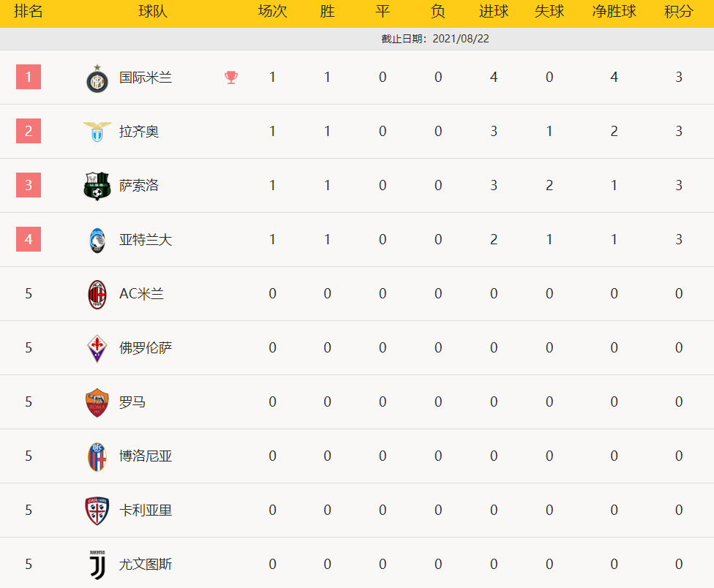714x588 pixels.
Task: Click the red rank 4 badge
Action: tap(29, 239)
